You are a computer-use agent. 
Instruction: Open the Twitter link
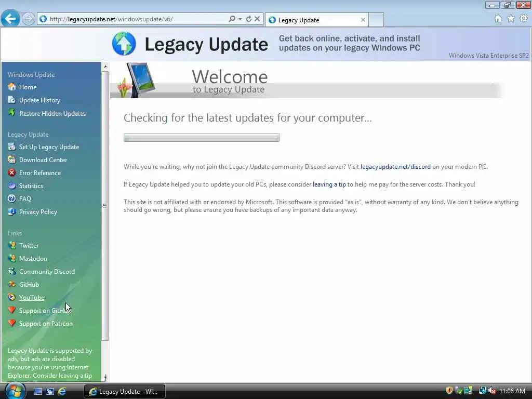tap(29, 245)
